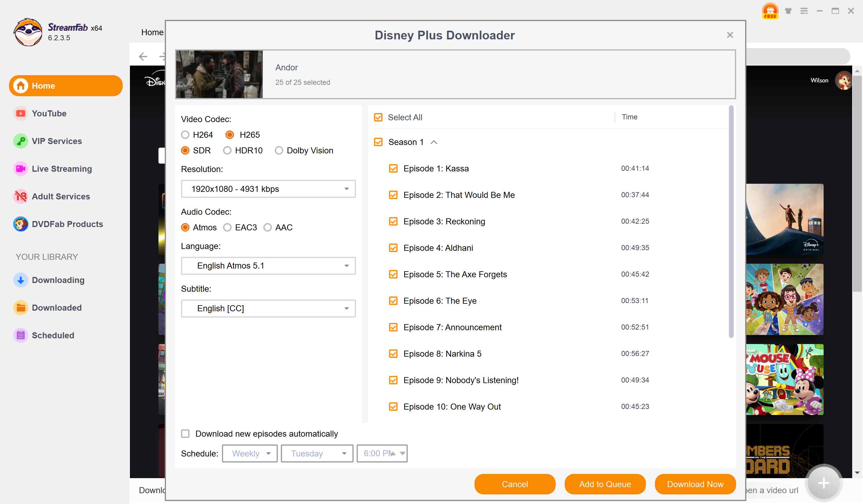Enable Download new episodes automatically
The width and height of the screenshot is (863, 504).
[x=185, y=434]
